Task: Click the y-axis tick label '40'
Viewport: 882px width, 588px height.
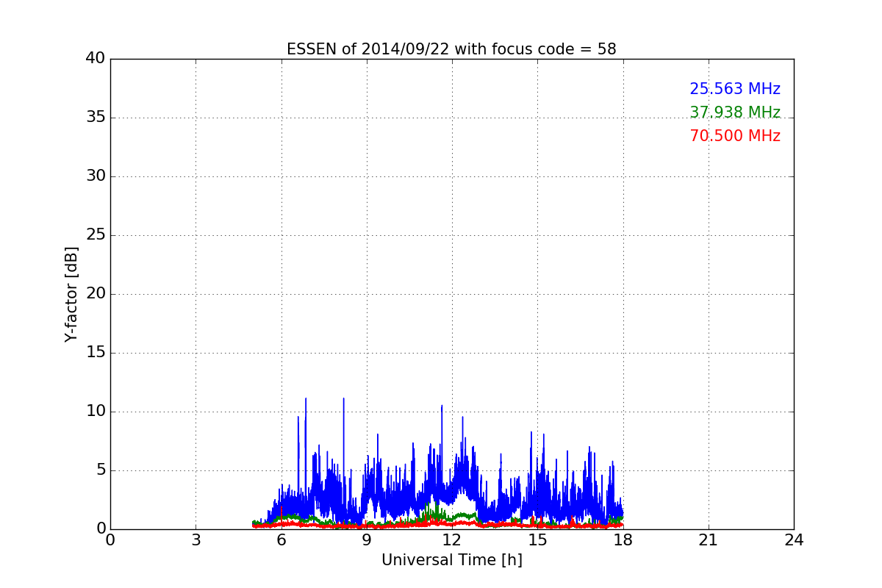Action: tap(96, 59)
